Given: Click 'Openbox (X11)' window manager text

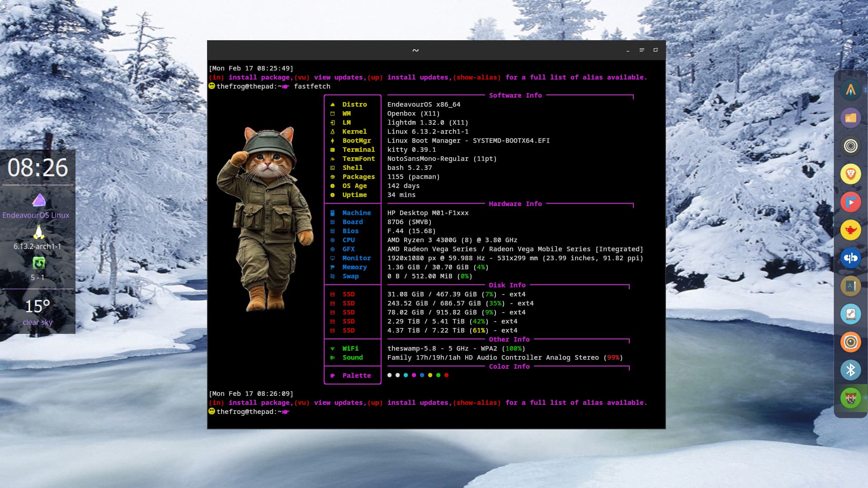Looking at the screenshot, I should click(x=413, y=113).
